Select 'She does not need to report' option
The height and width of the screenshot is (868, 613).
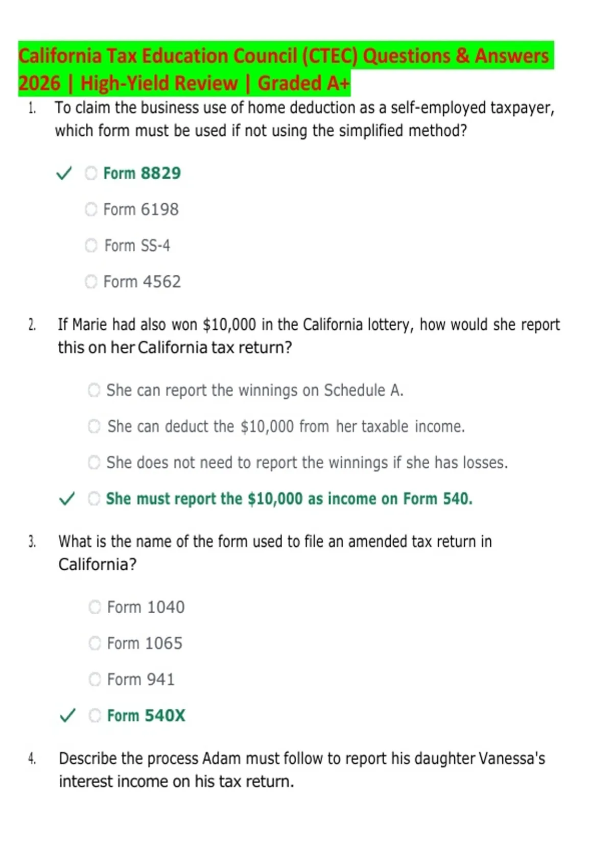point(94,463)
